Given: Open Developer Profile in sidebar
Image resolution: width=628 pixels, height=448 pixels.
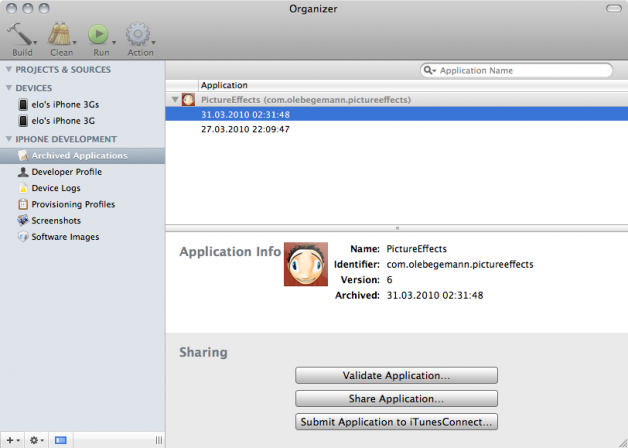Looking at the screenshot, I should pyautogui.click(x=66, y=172).
